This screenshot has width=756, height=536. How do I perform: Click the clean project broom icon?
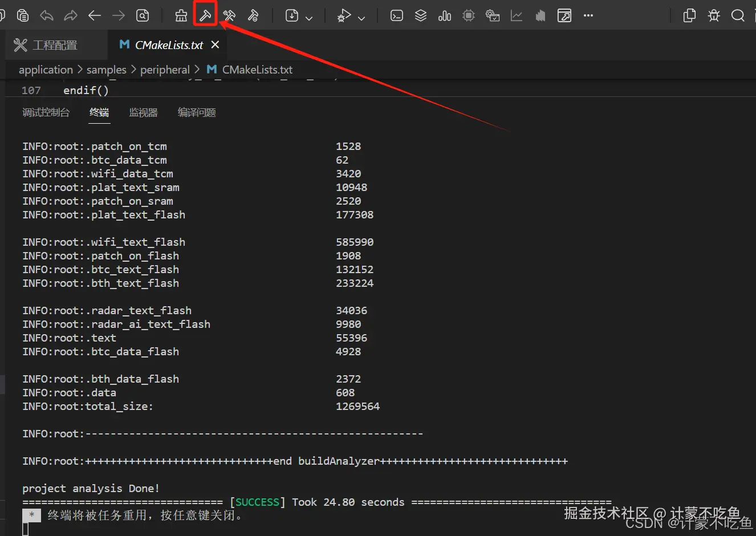point(181,15)
